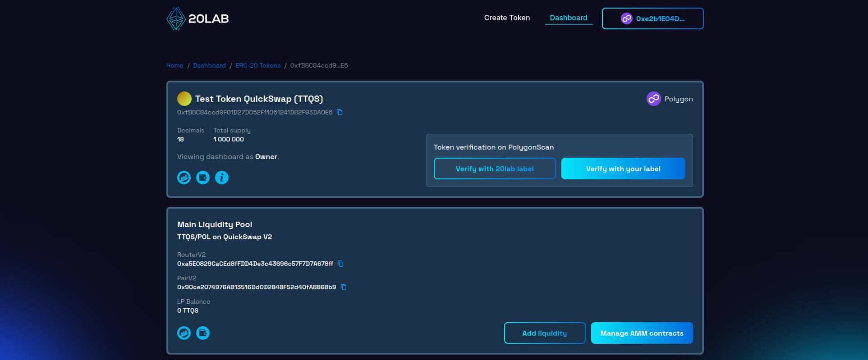Click the Polygon network icon
This screenshot has height=360, width=868.
click(x=654, y=99)
